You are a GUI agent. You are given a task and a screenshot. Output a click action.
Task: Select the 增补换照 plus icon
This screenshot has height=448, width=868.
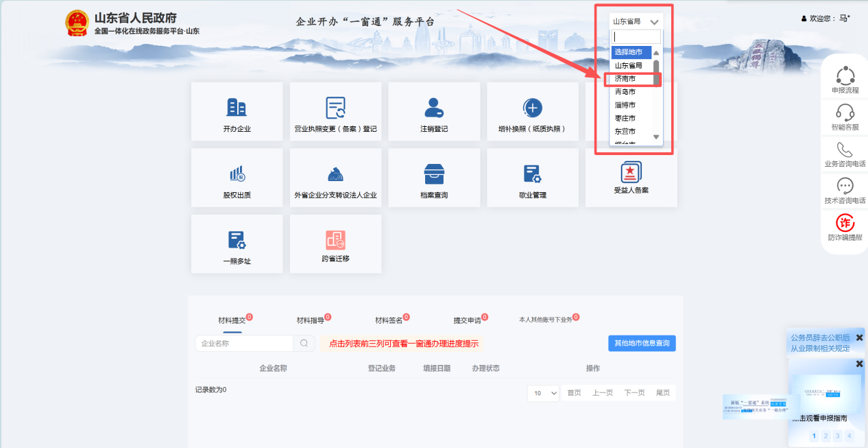[x=532, y=108]
